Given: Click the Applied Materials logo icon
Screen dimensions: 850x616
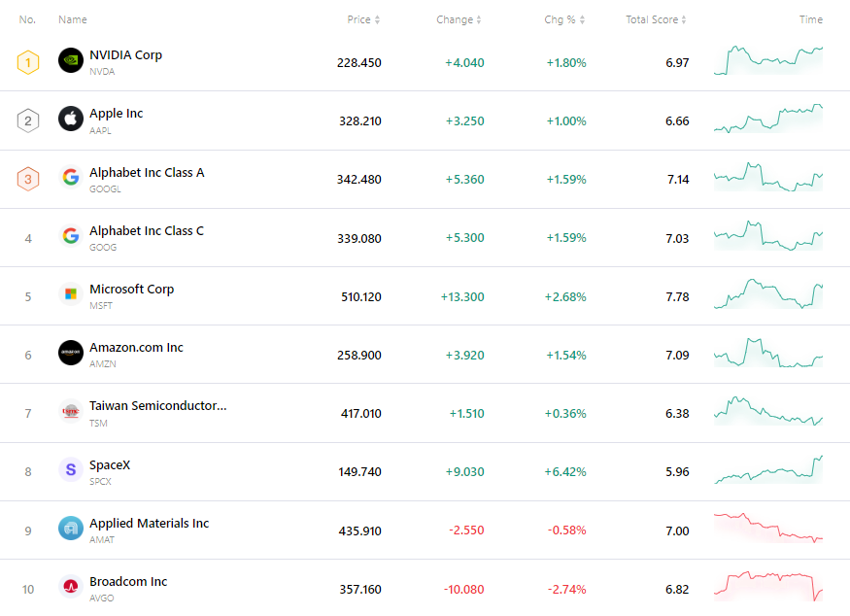Looking at the screenshot, I should pos(71,529).
